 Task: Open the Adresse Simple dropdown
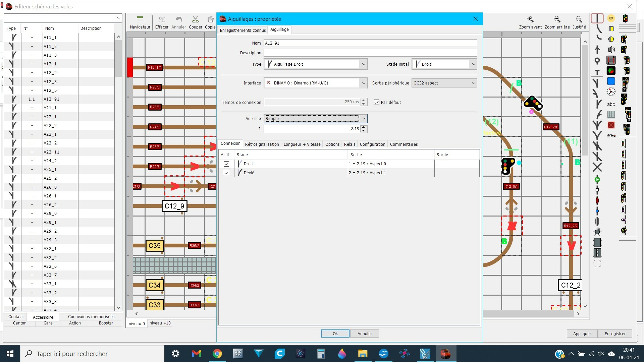[363, 118]
